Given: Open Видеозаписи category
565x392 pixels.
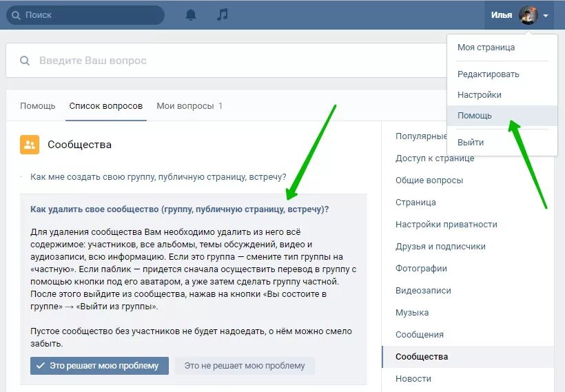Looking at the screenshot, I should (423, 291).
